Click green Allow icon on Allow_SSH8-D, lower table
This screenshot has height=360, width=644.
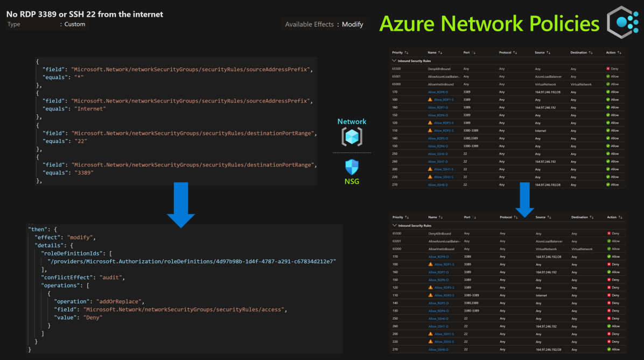click(608, 349)
